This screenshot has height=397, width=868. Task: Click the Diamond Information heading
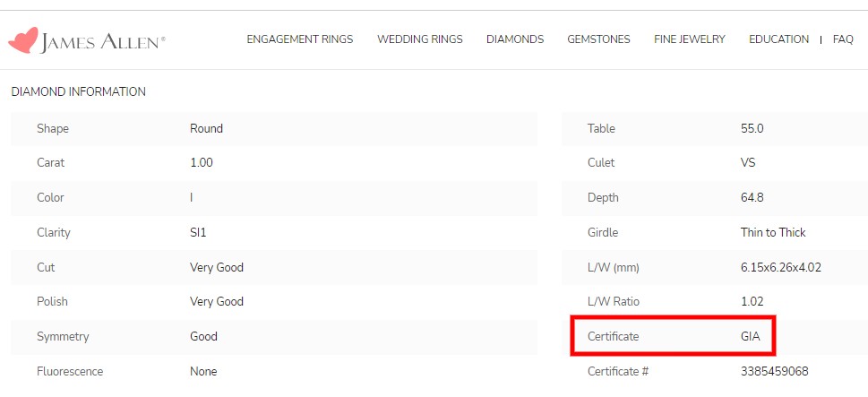(x=78, y=91)
